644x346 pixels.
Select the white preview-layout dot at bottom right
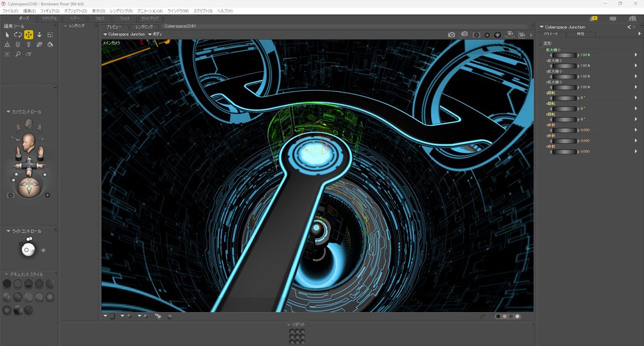click(517, 317)
